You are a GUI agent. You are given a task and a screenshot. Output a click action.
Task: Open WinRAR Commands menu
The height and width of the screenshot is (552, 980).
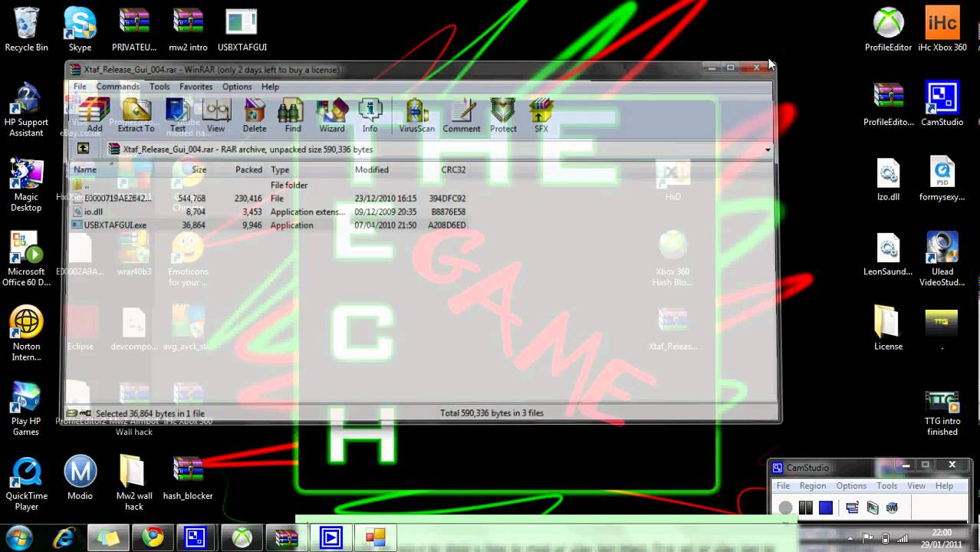(x=118, y=87)
